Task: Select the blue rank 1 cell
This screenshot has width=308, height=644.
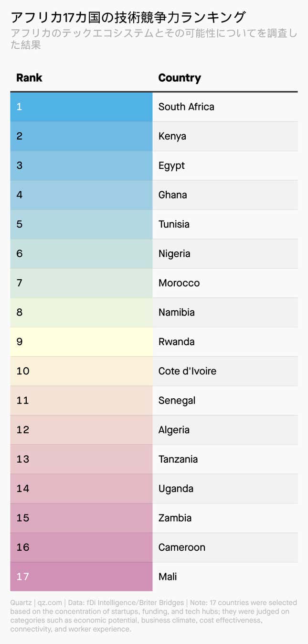Action: 81,107
